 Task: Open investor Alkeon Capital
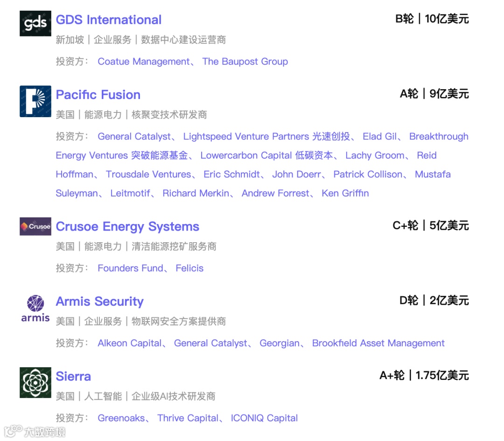click(x=130, y=343)
